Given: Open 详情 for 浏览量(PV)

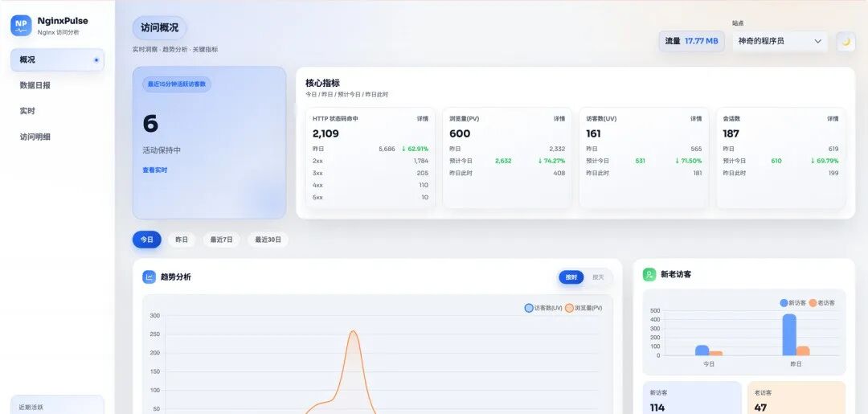Looking at the screenshot, I should (x=559, y=118).
